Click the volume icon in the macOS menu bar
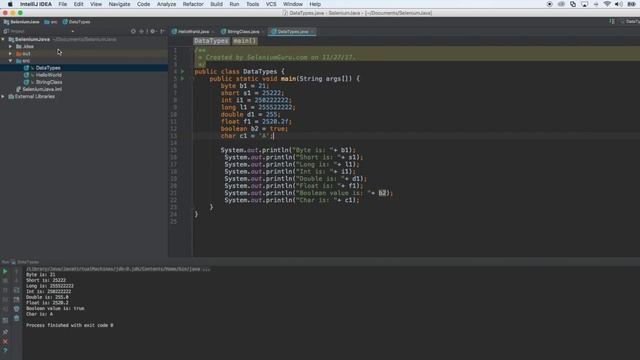This screenshot has height=360, width=640. (618, 4)
